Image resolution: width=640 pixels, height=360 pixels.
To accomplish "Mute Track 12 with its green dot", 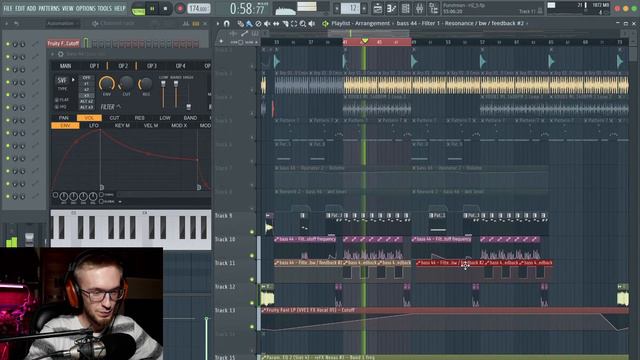I will pos(252,303).
